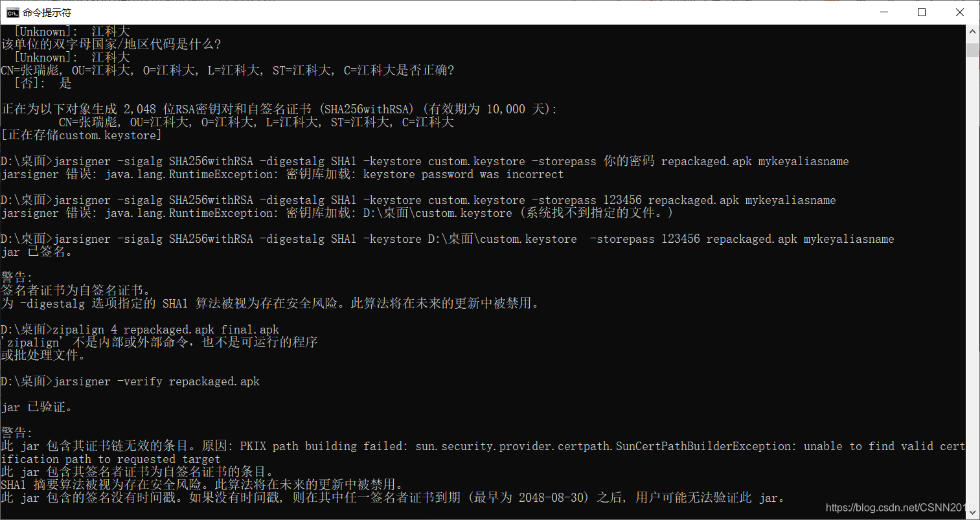The image size is (980, 520).
Task: Click the Command Prompt title bar icon
Action: click(12, 12)
